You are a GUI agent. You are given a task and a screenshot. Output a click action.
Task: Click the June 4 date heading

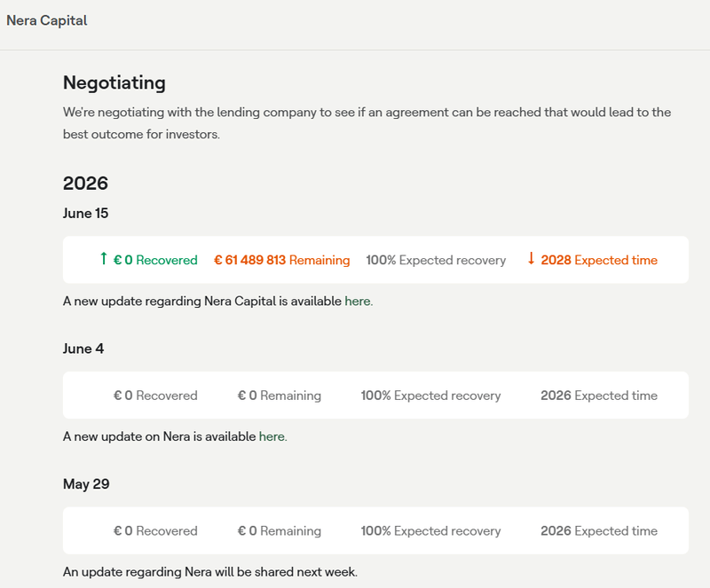pos(83,349)
